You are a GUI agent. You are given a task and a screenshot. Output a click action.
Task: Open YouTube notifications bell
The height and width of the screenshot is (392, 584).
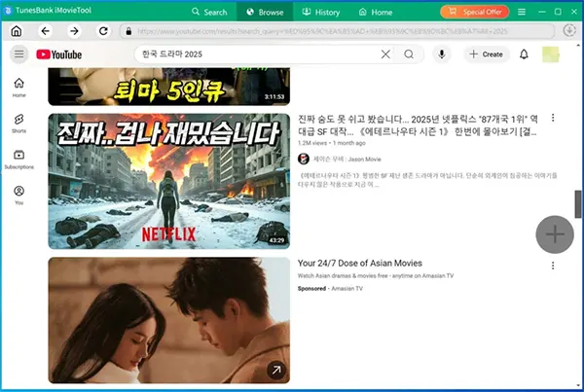click(524, 54)
